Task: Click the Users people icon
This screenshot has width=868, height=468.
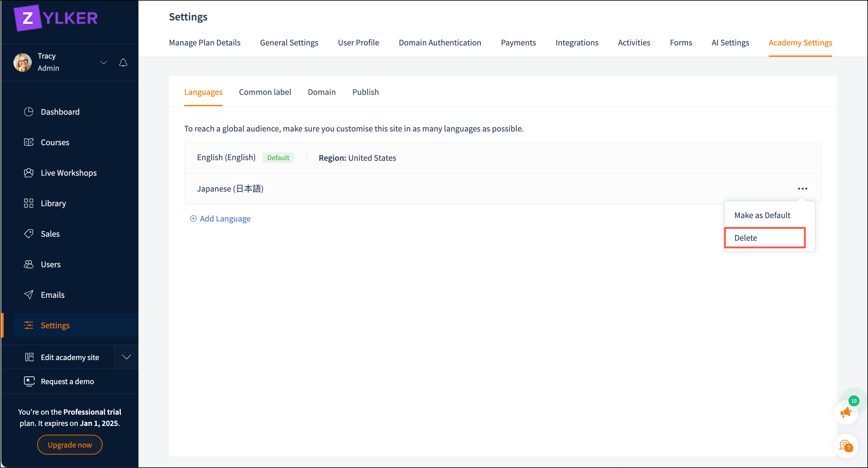Action: pos(29,264)
